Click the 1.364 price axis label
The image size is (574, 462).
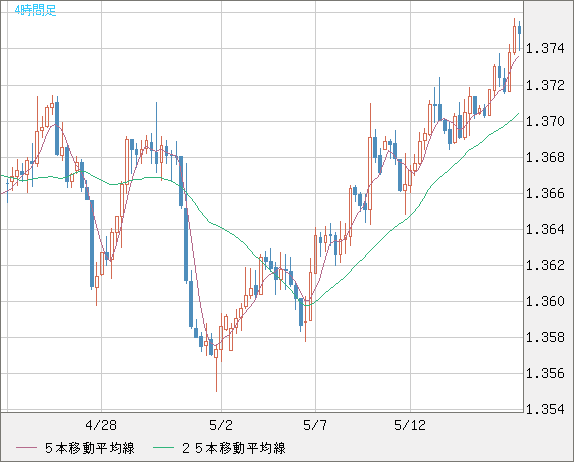[545, 230]
